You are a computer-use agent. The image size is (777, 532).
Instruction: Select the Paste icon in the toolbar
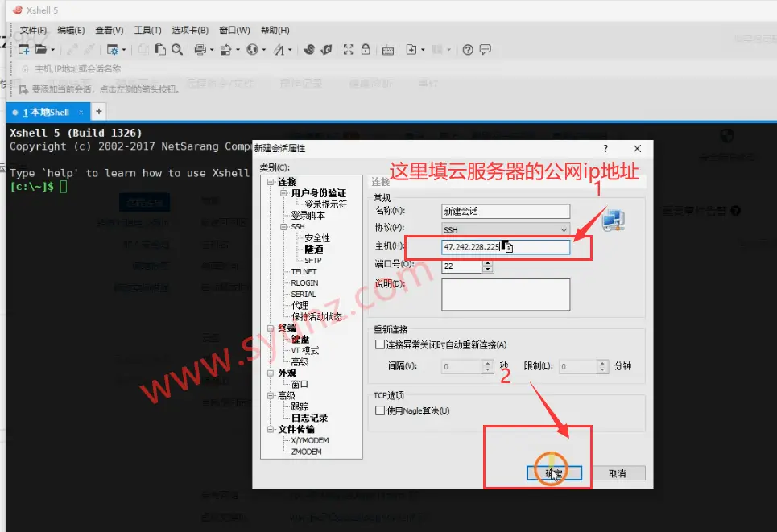160,49
